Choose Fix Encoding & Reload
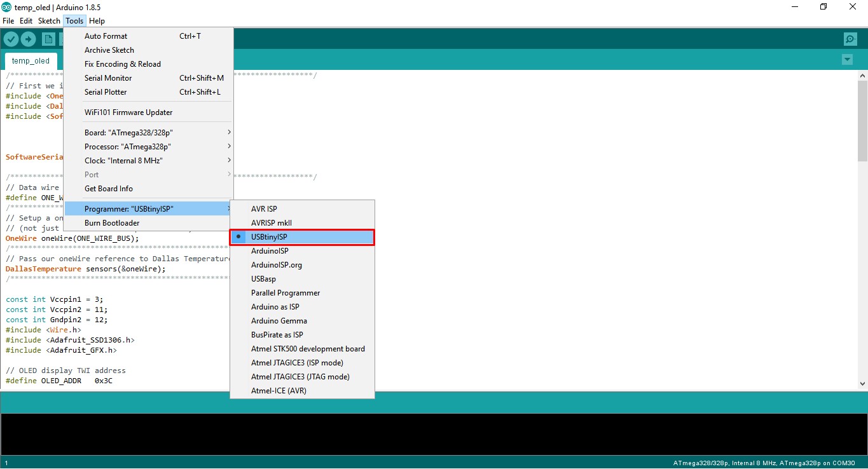 (x=148, y=64)
